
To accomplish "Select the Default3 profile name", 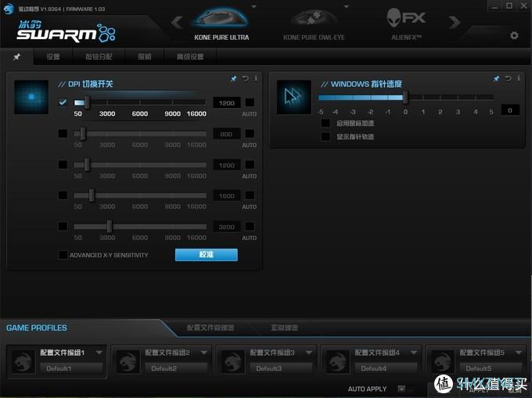I will pyautogui.click(x=281, y=368).
